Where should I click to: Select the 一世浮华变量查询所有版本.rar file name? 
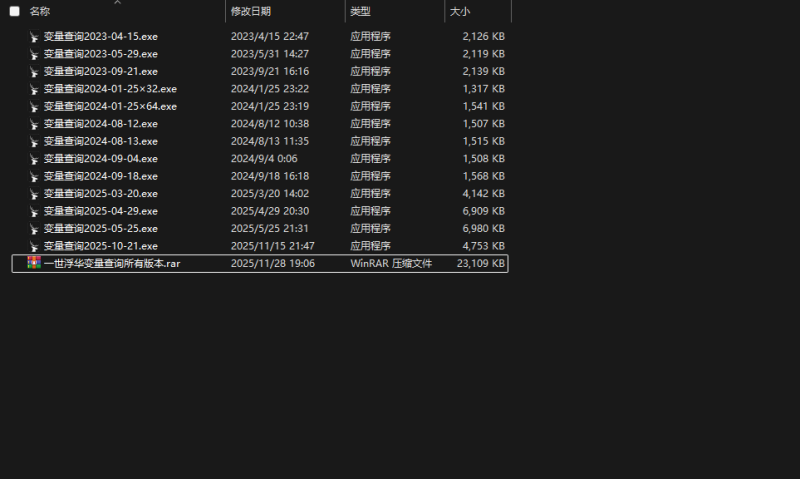click(x=112, y=264)
